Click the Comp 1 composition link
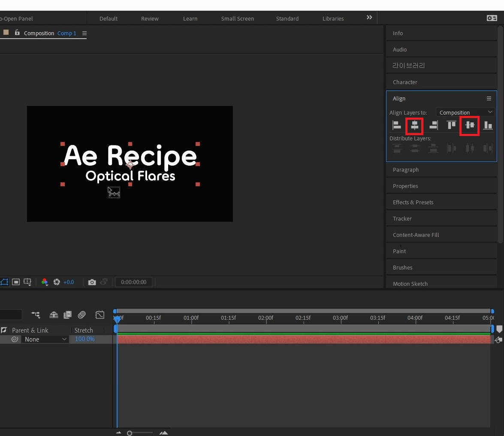 [x=67, y=33]
